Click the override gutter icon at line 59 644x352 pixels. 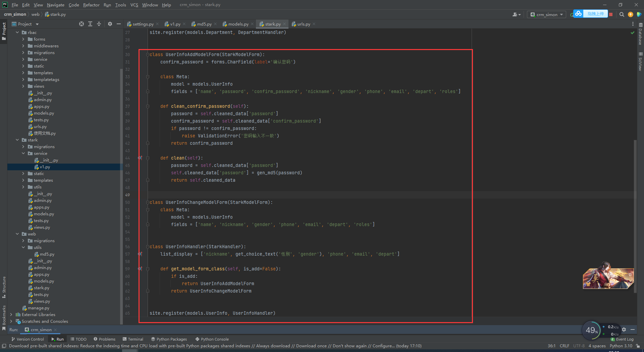click(x=140, y=269)
